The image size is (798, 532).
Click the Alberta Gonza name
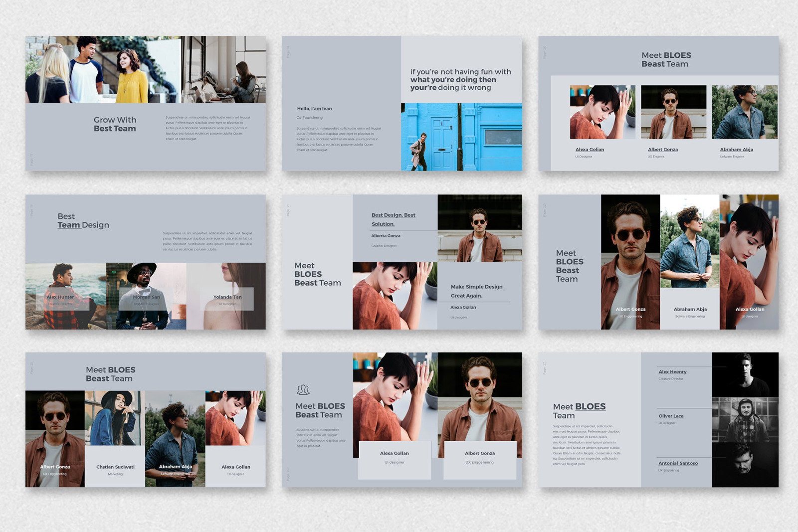[386, 236]
